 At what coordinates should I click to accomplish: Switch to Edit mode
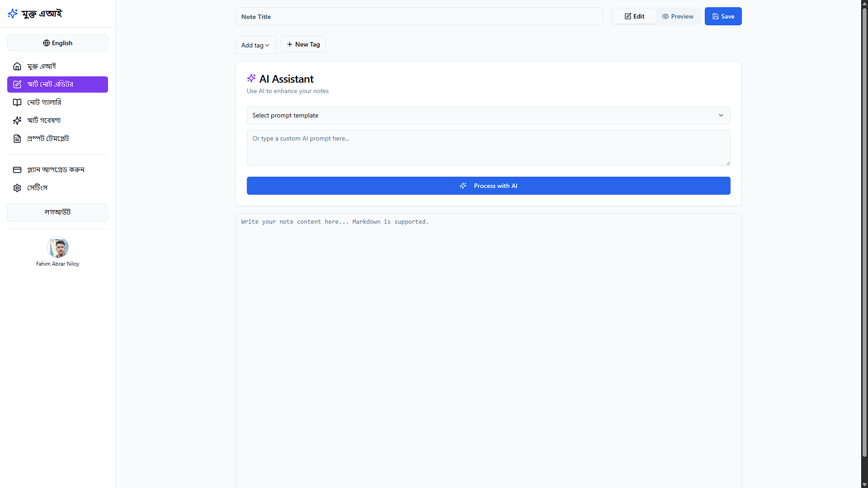pos(634,16)
